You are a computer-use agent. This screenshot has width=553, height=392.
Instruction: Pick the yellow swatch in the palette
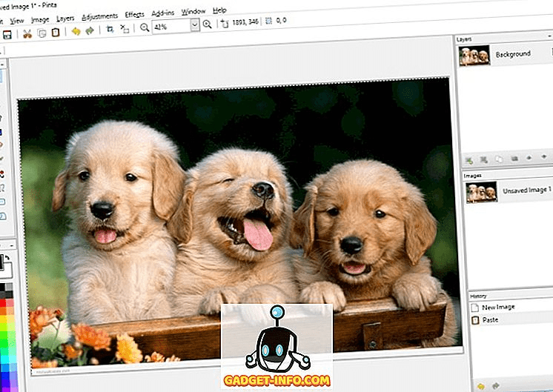click(3, 320)
